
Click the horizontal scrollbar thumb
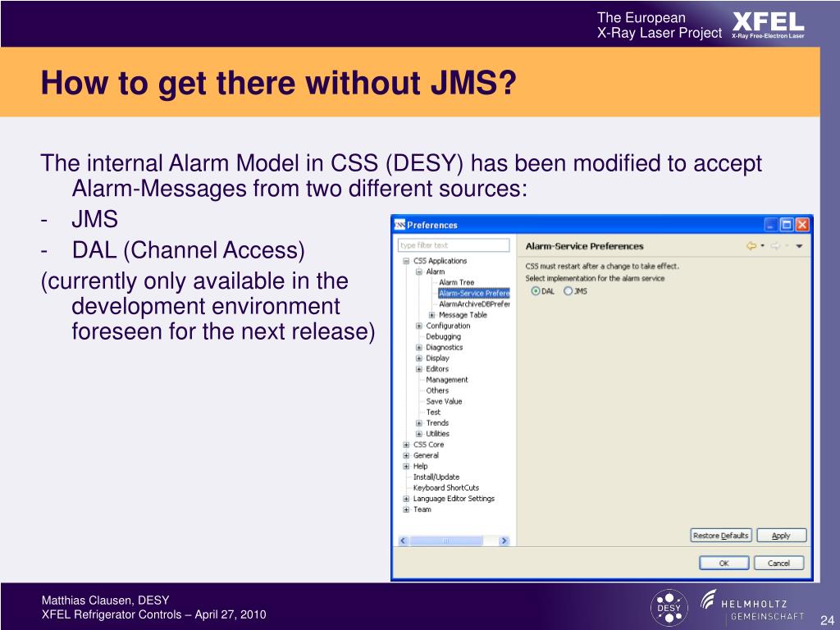(x=445, y=541)
